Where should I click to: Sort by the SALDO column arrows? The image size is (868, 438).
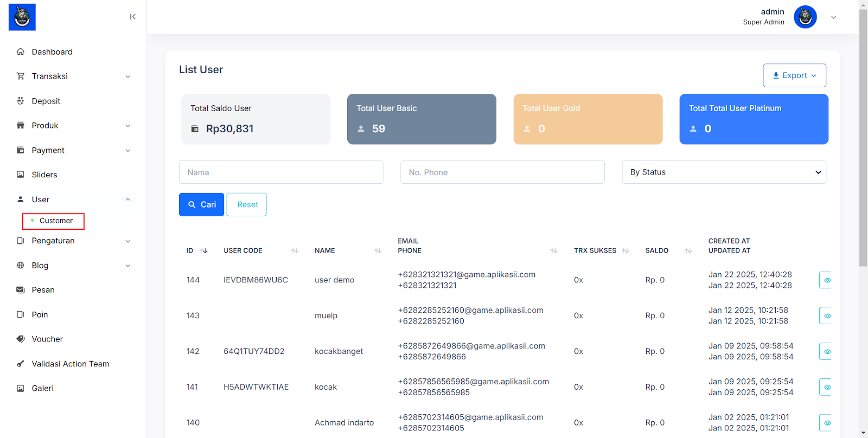[x=688, y=250]
